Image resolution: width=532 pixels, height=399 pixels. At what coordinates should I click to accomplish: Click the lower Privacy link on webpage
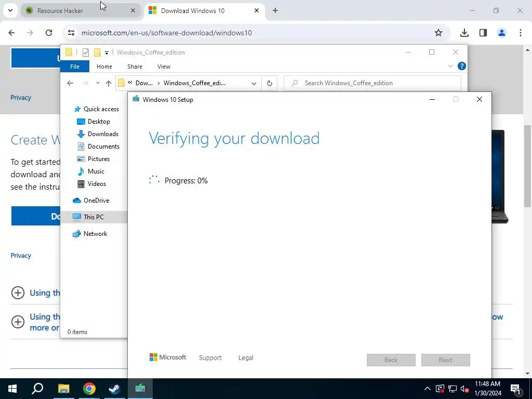(x=21, y=256)
